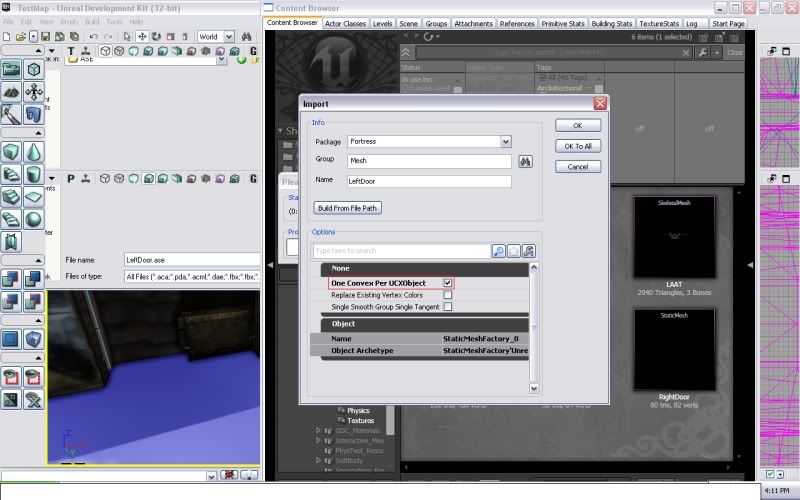The width and height of the screenshot is (800, 500).
Task: Switch to the Scene tab
Action: point(408,23)
